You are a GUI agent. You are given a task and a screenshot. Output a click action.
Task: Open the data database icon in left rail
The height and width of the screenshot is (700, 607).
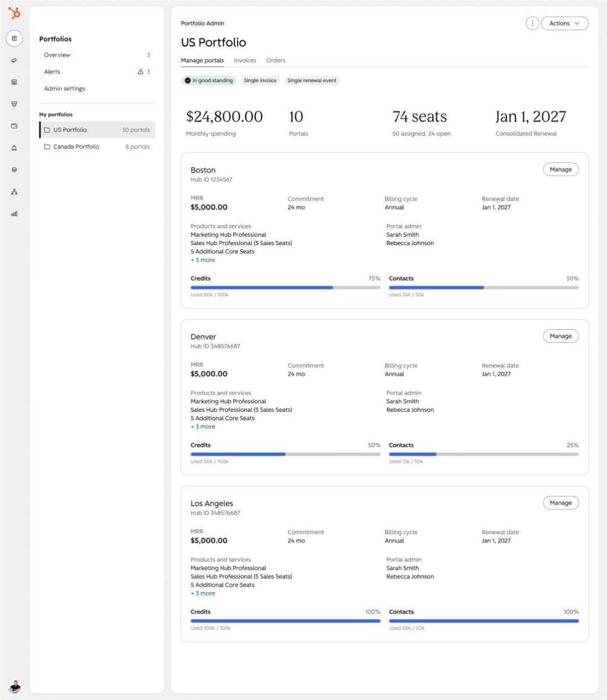tap(14, 170)
